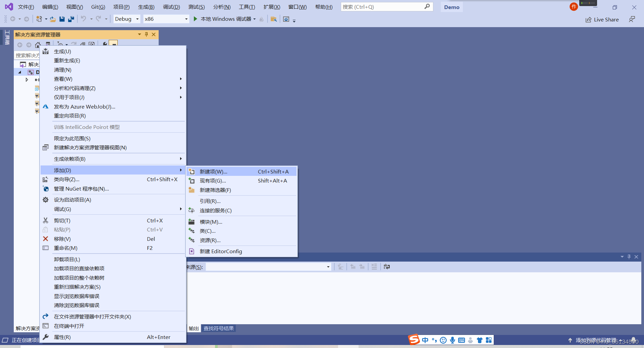
Task: Choose 重命名(M) in context menu
Action: coord(113,248)
